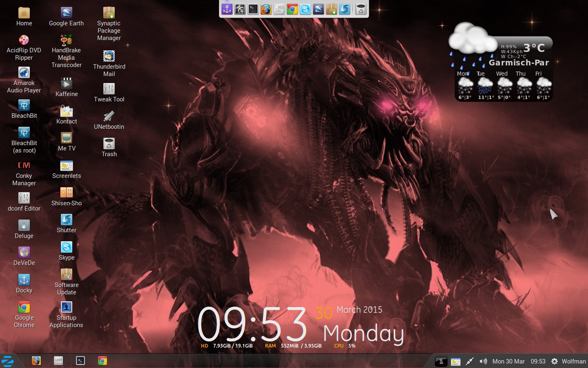588x368 pixels.
Task: Open file manager from bottom panel
Action: (x=58, y=361)
